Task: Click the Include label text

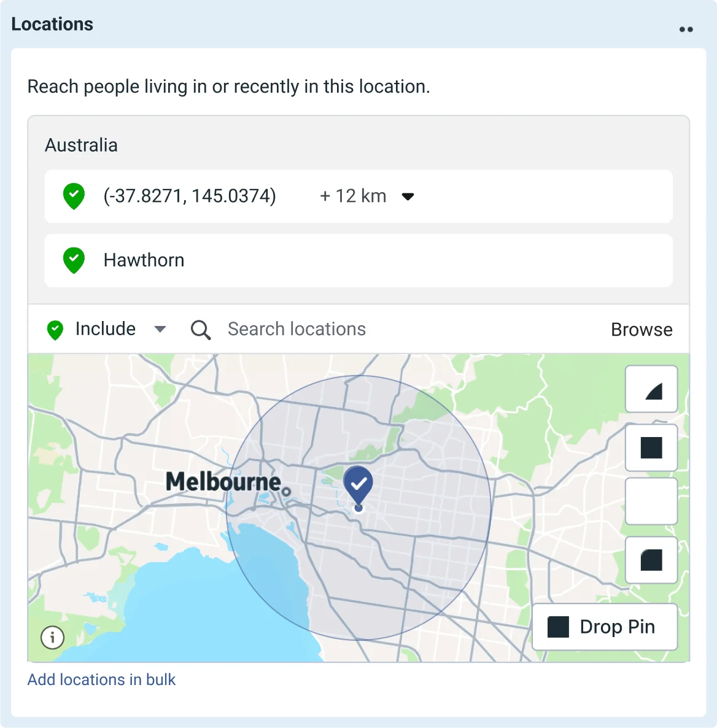Action: tap(106, 329)
